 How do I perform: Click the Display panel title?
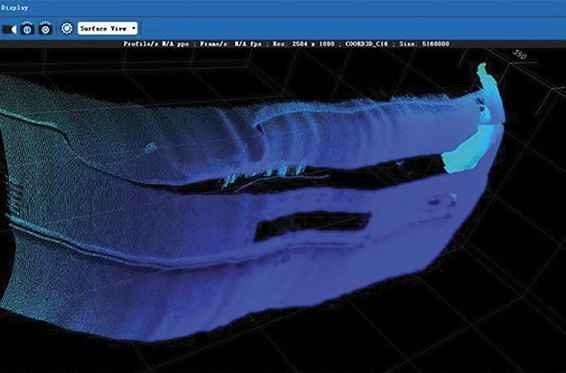pos(14,7)
